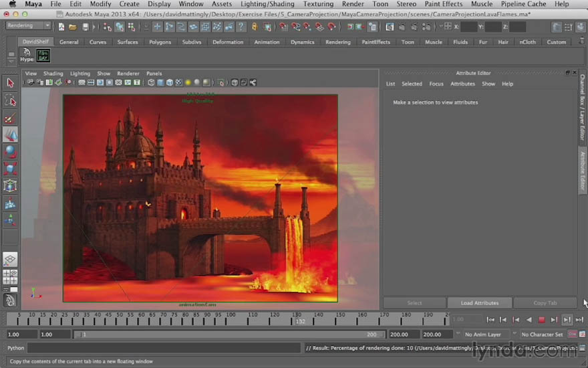Click the Hype icon on DavidShelf
Screen dimensions: 588x368
(x=27, y=55)
